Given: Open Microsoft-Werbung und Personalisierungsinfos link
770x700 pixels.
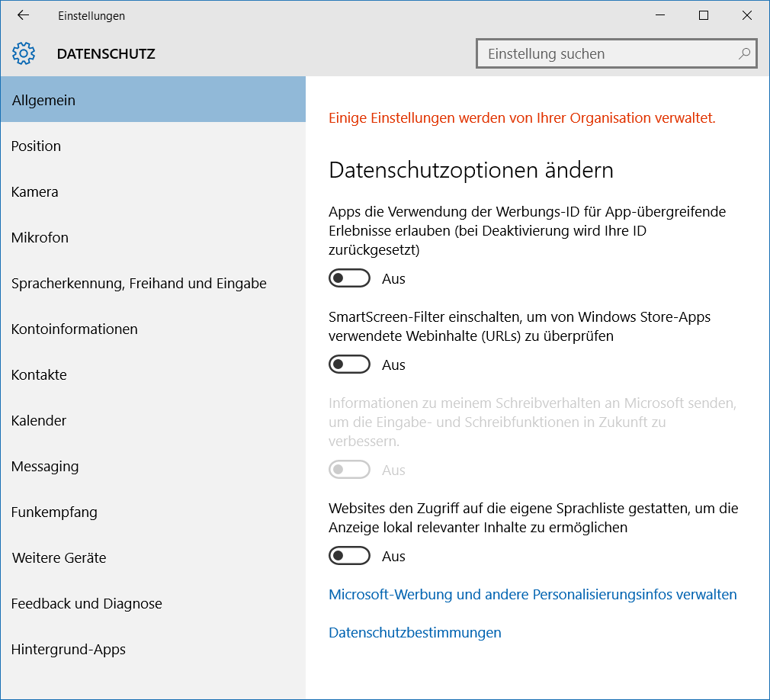Looking at the screenshot, I should pyautogui.click(x=532, y=594).
